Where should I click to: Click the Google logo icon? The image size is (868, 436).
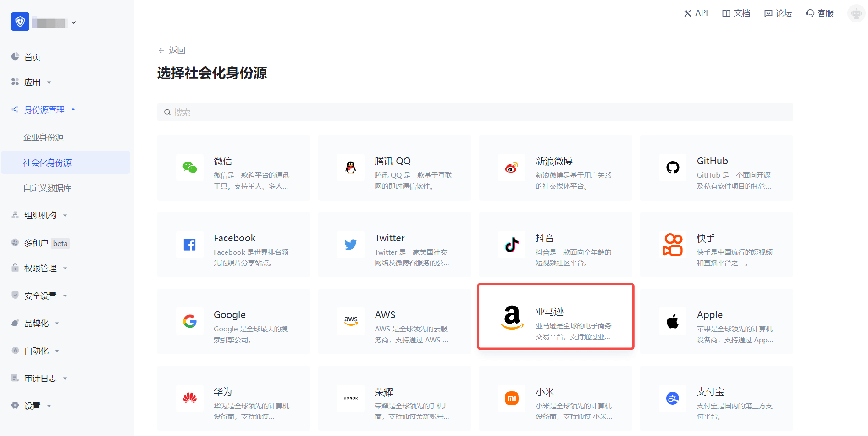point(189,321)
